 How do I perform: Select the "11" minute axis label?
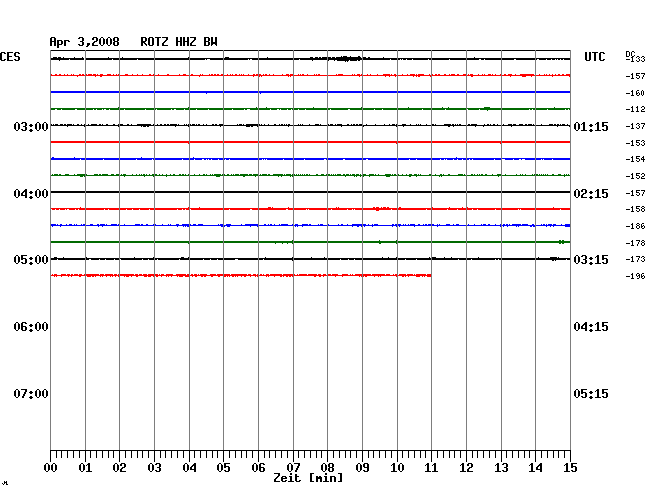(431, 468)
